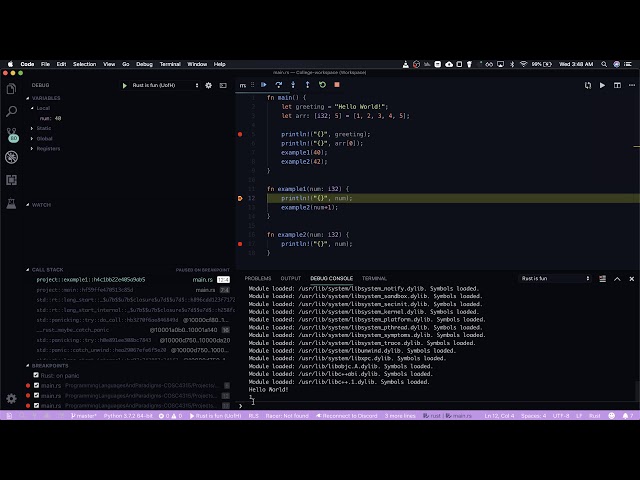Click the master branch in status bar

click(x=84, y=416)
